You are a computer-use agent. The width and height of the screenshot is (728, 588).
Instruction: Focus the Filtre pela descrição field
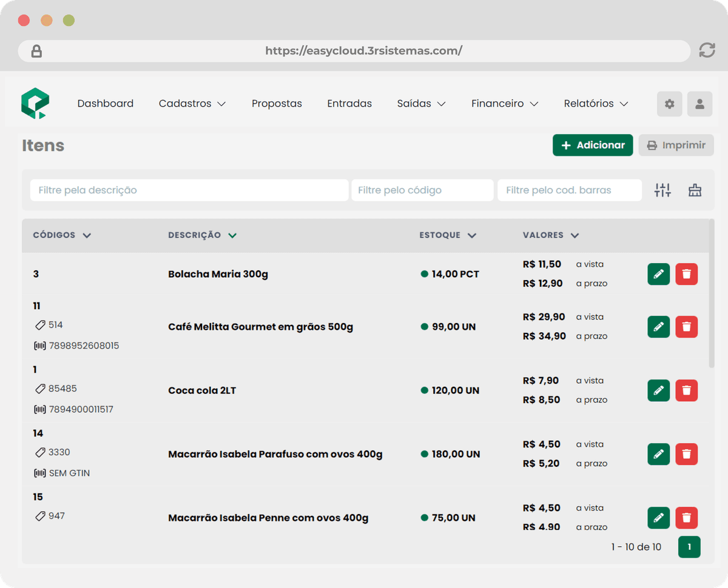click(x=189, y=190)
